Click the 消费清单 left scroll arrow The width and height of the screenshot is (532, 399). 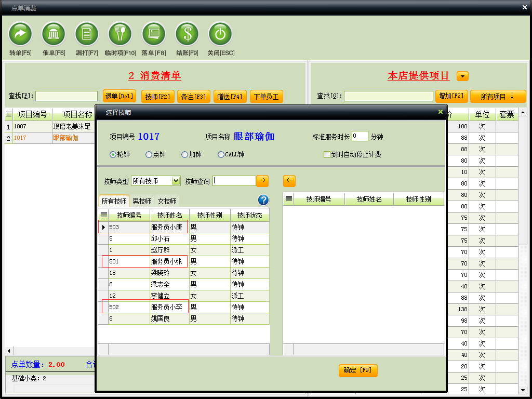tap(9, 351)
